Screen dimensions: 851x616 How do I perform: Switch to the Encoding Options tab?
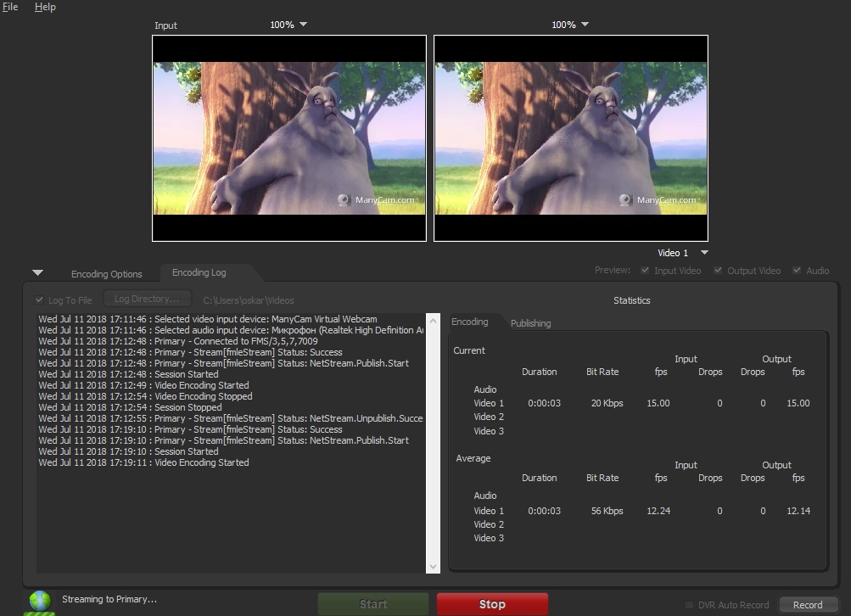click(x=106, y=274)
